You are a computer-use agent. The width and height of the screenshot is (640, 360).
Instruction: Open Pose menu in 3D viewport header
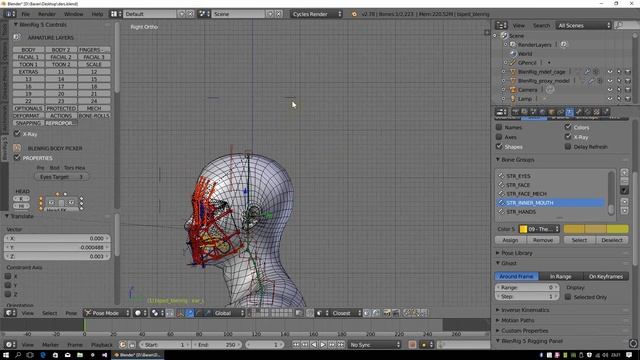pos(71,313)
